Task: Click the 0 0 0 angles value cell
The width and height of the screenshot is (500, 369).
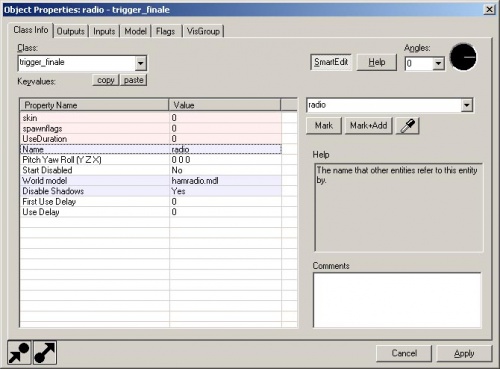Action: 225,160
